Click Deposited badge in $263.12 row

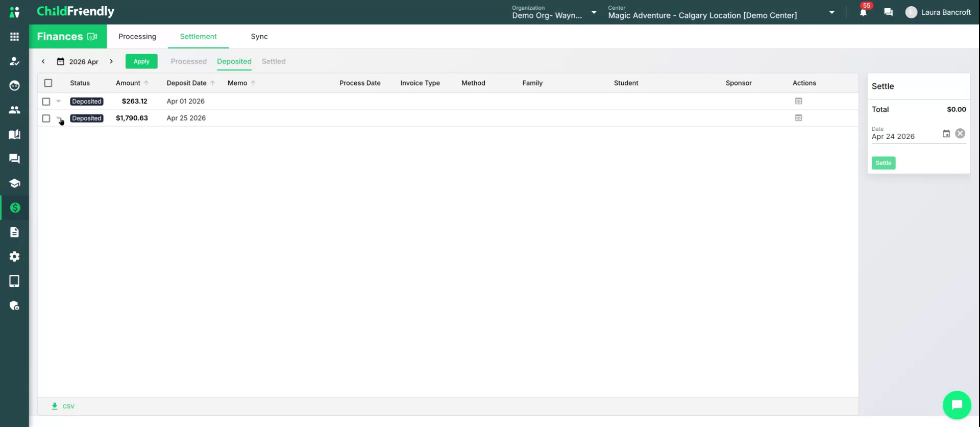87,101
